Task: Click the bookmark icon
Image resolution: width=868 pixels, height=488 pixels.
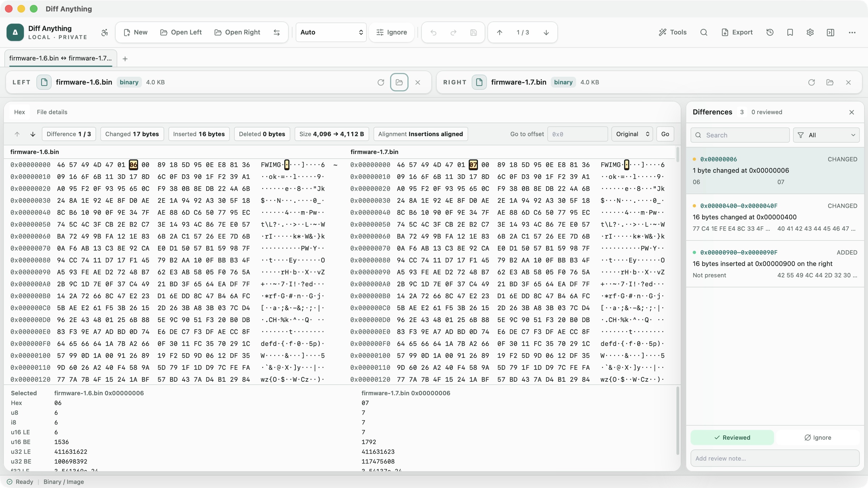Action: tap(790, 33)
